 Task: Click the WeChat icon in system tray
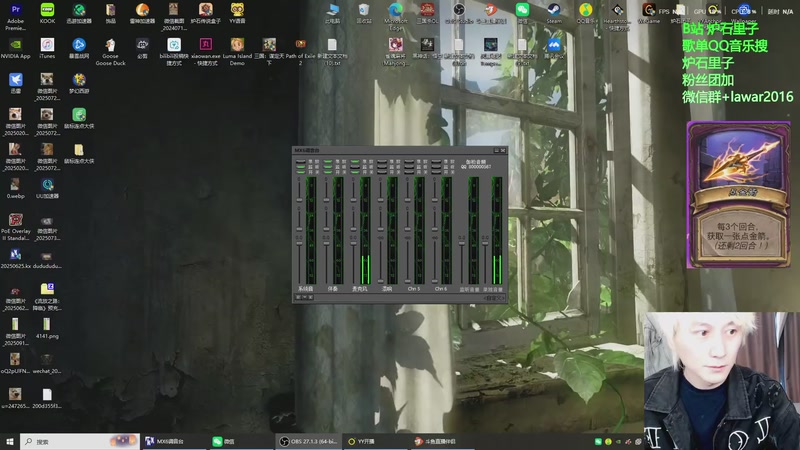click(x=598, y=442)
